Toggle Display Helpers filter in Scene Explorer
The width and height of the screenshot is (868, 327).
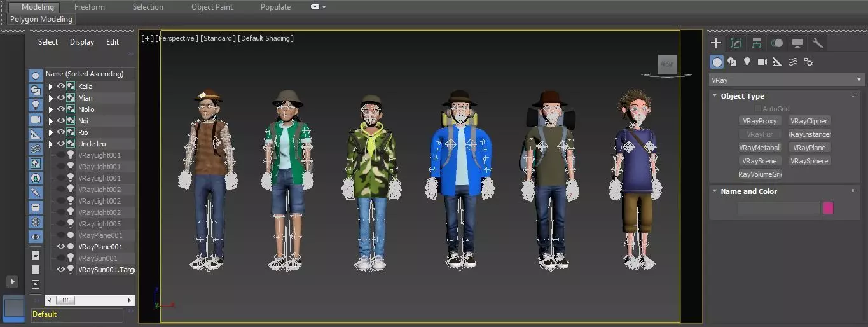pos(36,134)
